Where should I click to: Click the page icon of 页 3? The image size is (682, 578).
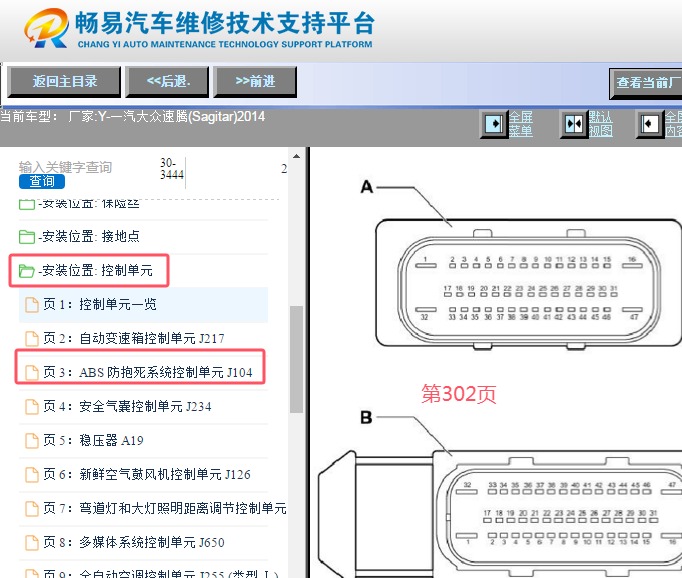[32, 373]
